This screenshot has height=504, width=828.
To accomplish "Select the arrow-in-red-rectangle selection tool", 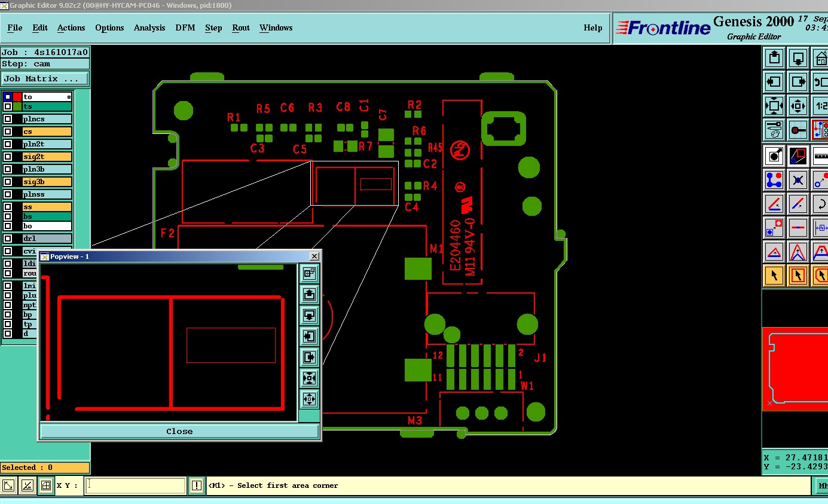I will [x=798, y=276].
